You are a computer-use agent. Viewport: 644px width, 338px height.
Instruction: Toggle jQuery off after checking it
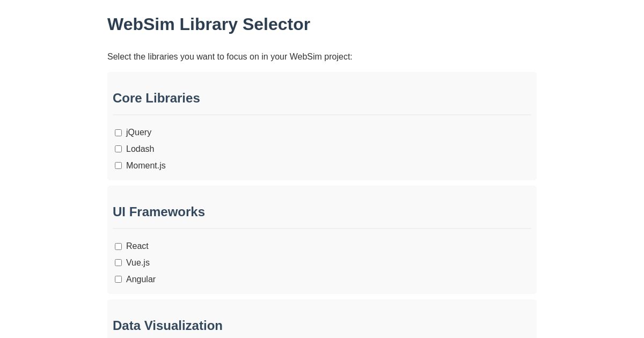[118, 133]
